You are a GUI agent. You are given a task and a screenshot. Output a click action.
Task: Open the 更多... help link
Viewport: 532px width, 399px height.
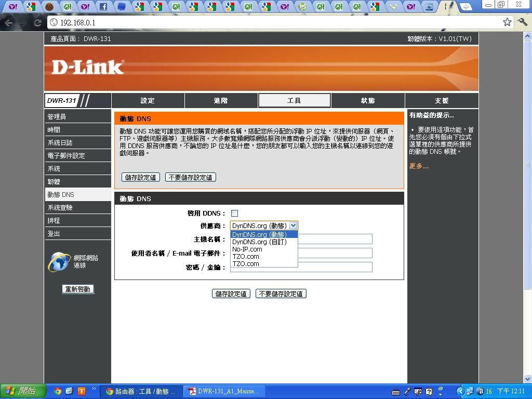click(x=419, y=166)
